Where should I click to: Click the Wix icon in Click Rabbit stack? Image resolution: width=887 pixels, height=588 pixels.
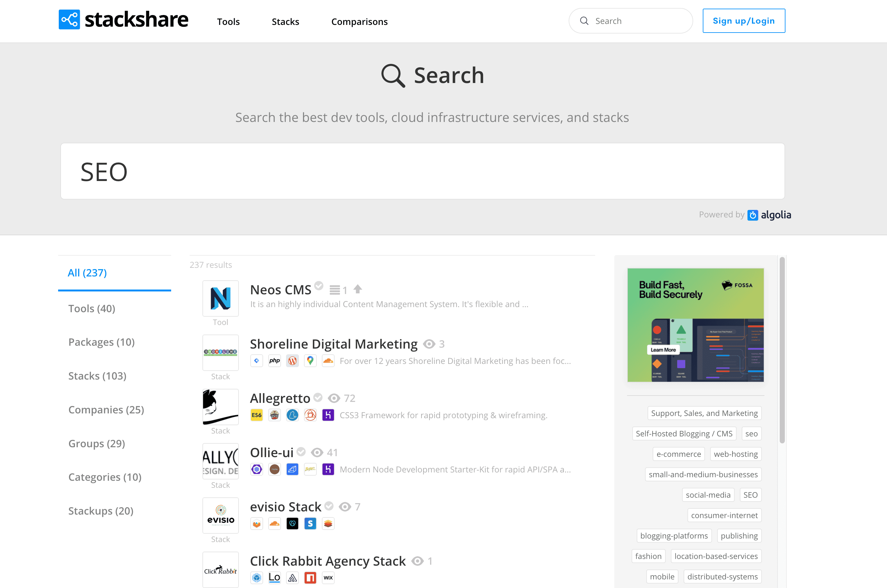328,577
